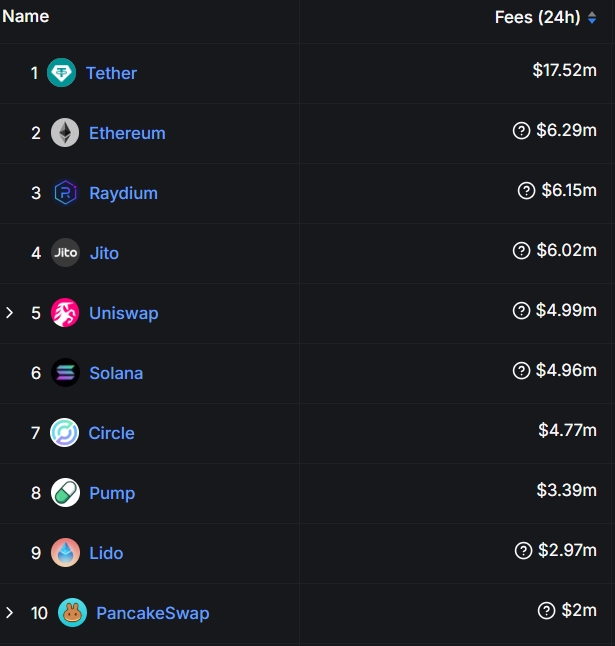Click the Circle logo icon

(64, 433)
